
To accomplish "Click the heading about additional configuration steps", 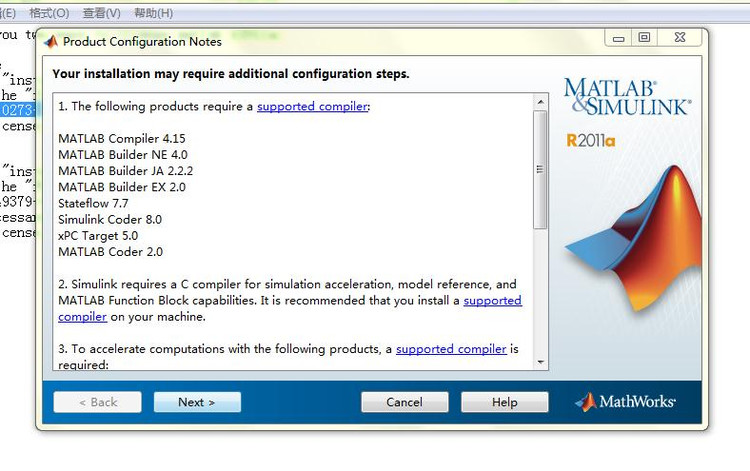I will [x=231, y=74].
